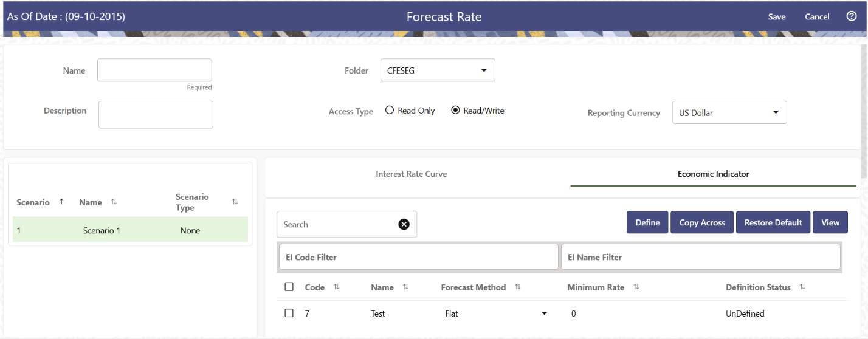The height and width of the screenshot is (339, 868).
Task: Sort by Scenario Type column icon
Action: click(x=235, y=202)
